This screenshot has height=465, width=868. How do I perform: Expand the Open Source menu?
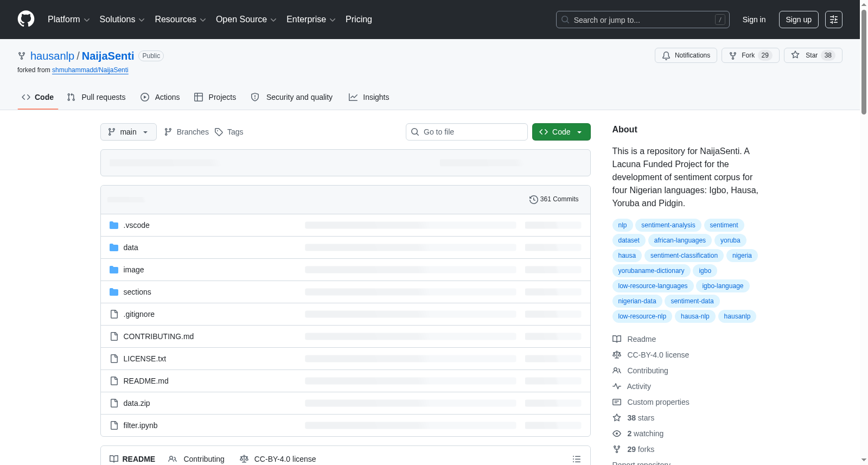click(x=246, y=20)
